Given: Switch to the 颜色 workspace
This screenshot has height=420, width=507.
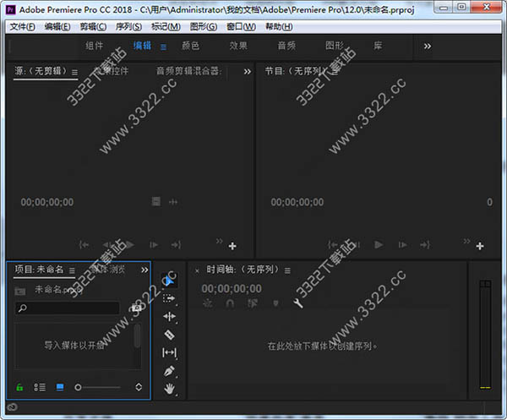Looking at the screenshot, I should (190, 46).
